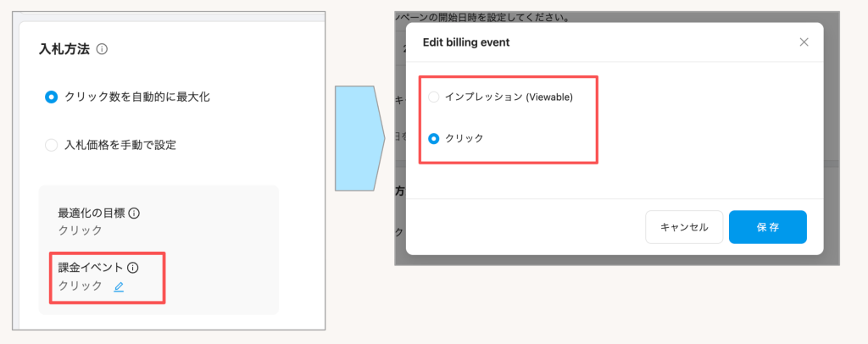Click the pencil edit icon under 課金イベント
The width and height of the screenshot is (868, 344).
[119, 286]
